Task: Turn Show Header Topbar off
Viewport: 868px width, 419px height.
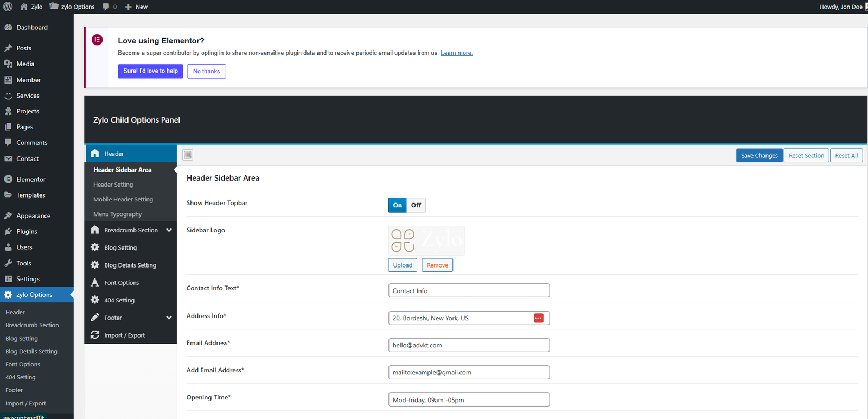Action: tap(416, 205)
